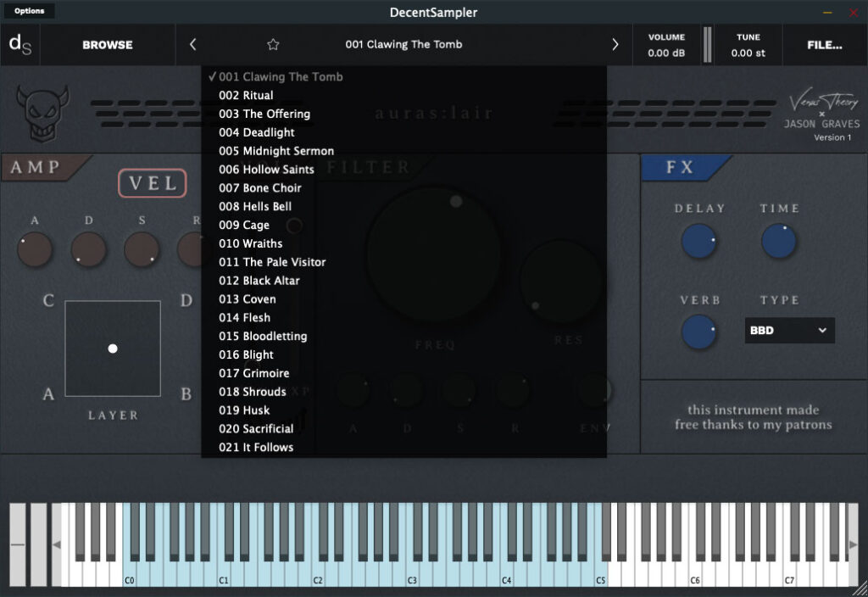
Task: Click the AMP sustain knob S
Action: (x=142, y=250)
